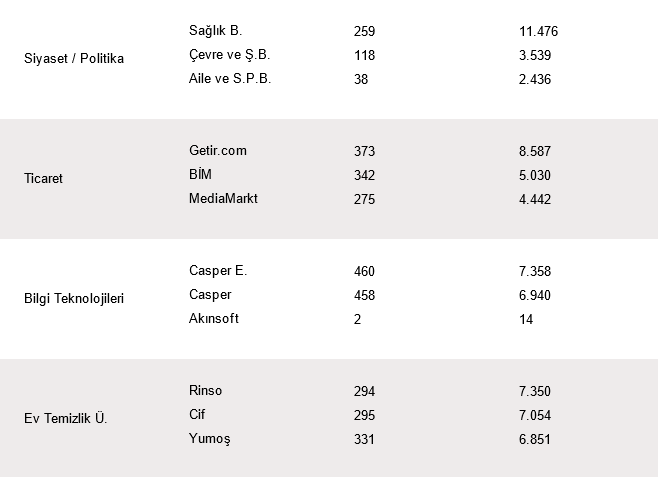Click the Ticaret category label
The width and height of the screenshot is (658, 477).
[45, 178]
